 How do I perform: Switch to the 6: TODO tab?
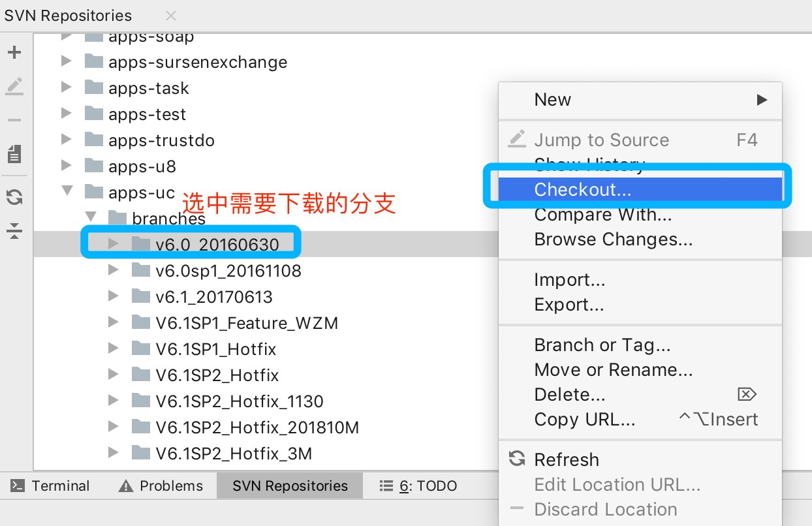click(418, 486)
